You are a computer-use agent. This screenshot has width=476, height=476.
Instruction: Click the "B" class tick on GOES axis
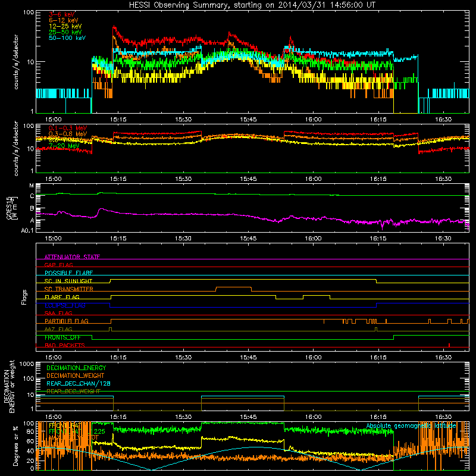pos(32,209)
